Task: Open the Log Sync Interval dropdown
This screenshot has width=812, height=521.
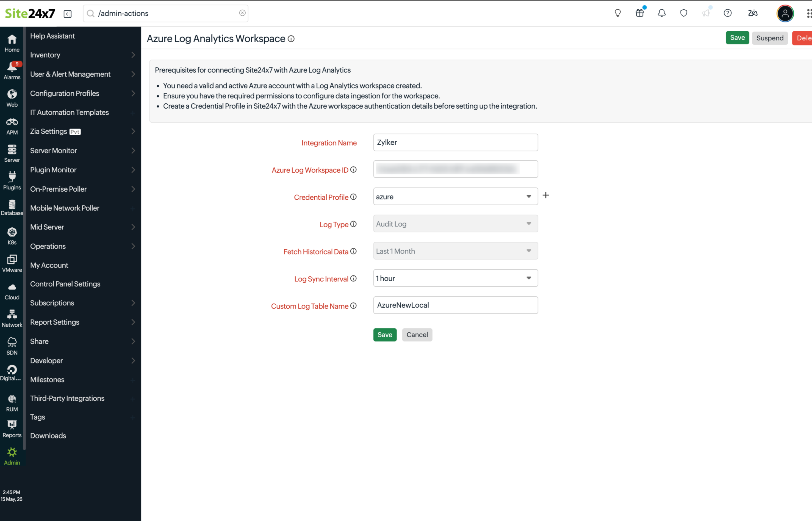Action: (455, 278)
